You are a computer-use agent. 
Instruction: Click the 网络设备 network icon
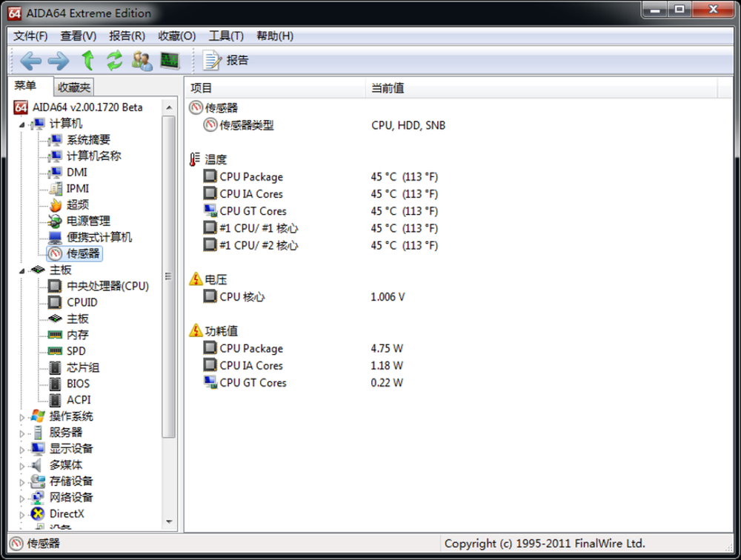tap(38, 498)
